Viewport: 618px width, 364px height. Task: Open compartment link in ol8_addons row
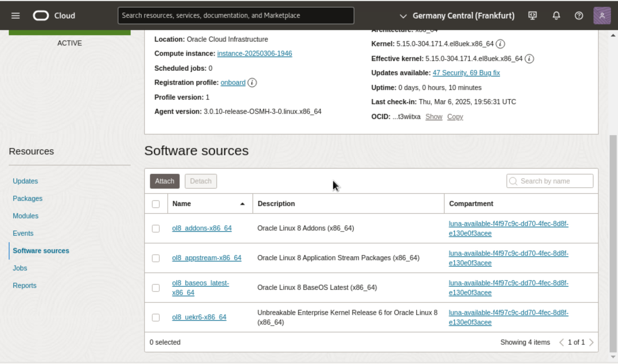[508, 229]
